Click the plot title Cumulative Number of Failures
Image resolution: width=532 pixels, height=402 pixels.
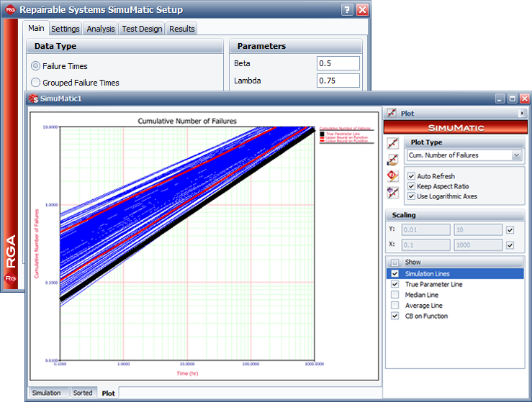(187, 121)
